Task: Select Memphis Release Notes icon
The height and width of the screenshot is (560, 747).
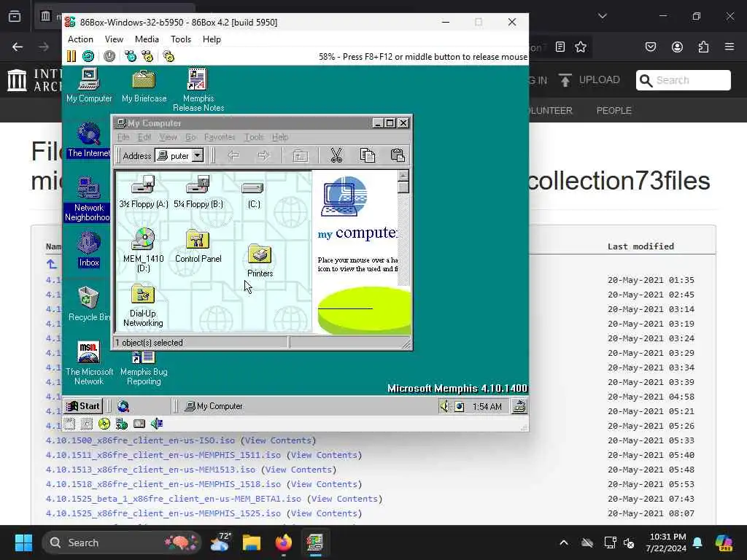Action: [x=198, y=90]
